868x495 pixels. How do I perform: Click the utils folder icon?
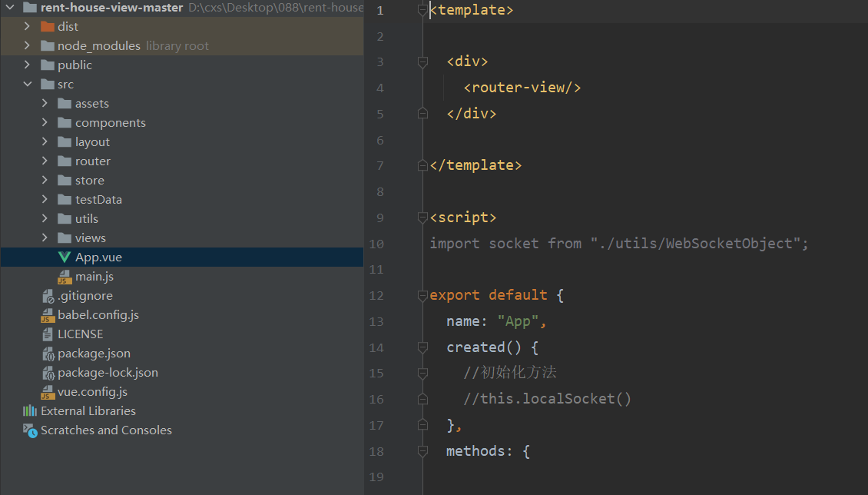(65, 219)
